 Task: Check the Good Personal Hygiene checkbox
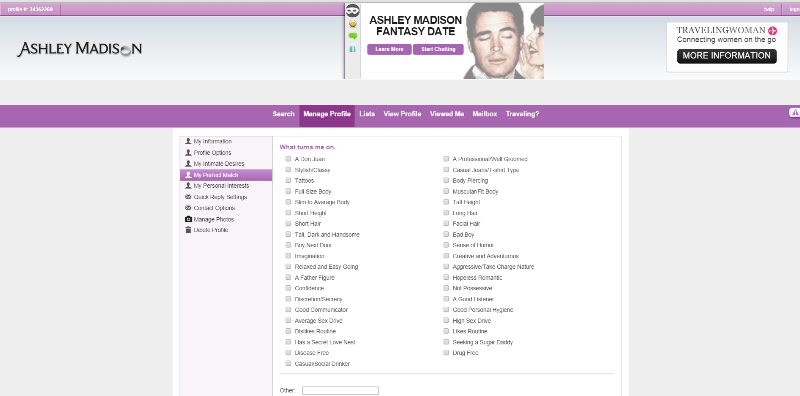click(x=446, y=310)
